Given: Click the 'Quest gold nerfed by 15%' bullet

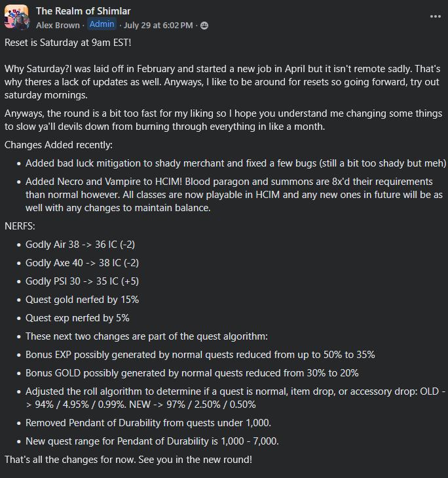Looking at the screenshot, I should coord(82,300).
